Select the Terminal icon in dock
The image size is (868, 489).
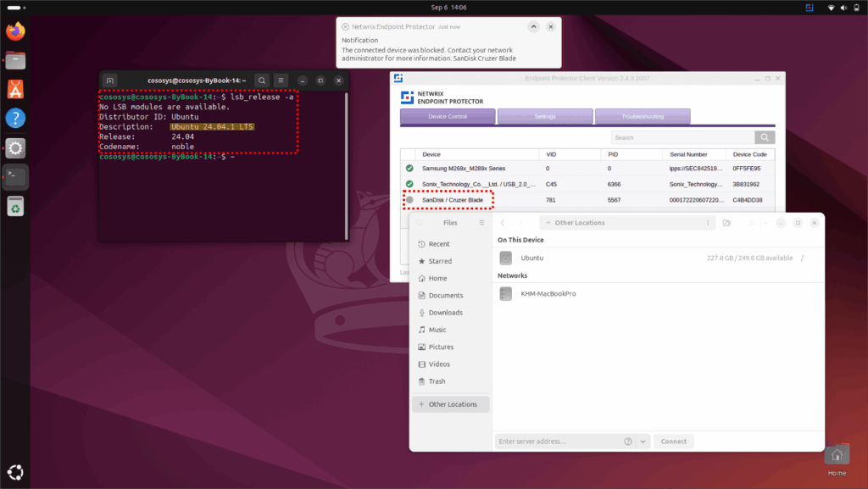[x=15, y=177]
